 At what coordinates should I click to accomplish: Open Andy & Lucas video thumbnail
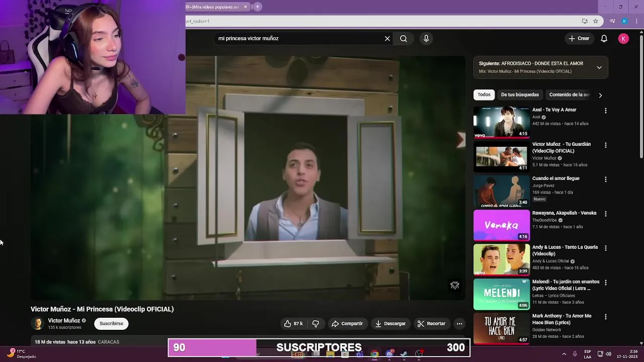[x=502, y=260]
